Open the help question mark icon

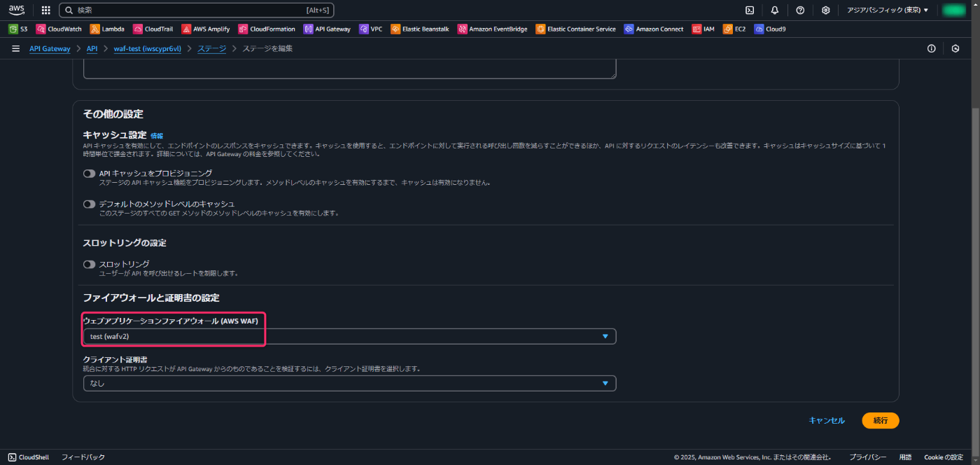click(x=800, y=10)
